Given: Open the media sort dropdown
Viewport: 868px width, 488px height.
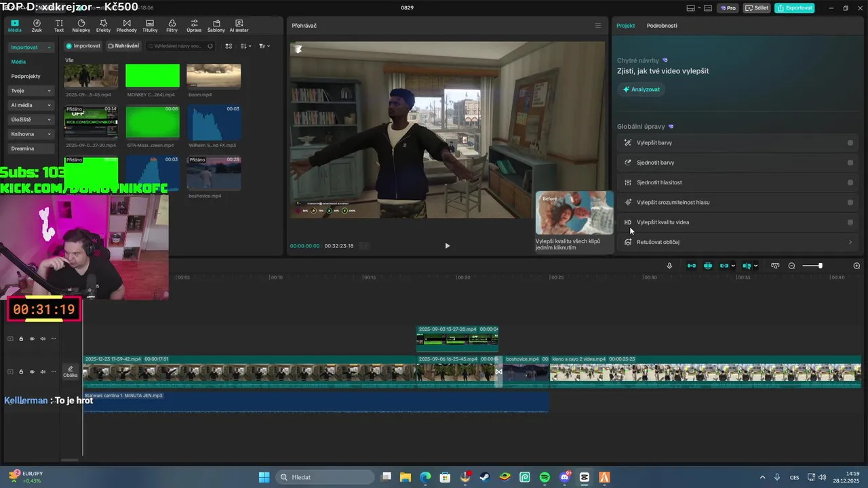Looking at the screenshot, I should coord(246,46).
